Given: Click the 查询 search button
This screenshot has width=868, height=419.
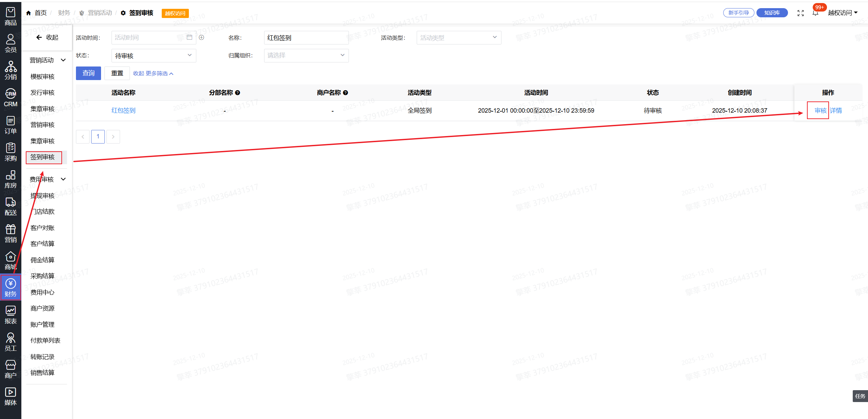Looking at the screenshot, I should [x=88, y=73].
